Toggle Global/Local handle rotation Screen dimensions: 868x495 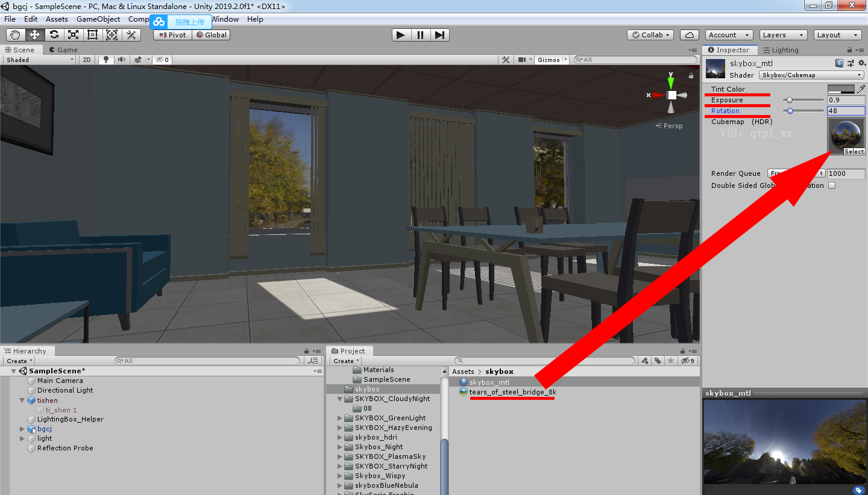tap(211, 35)
